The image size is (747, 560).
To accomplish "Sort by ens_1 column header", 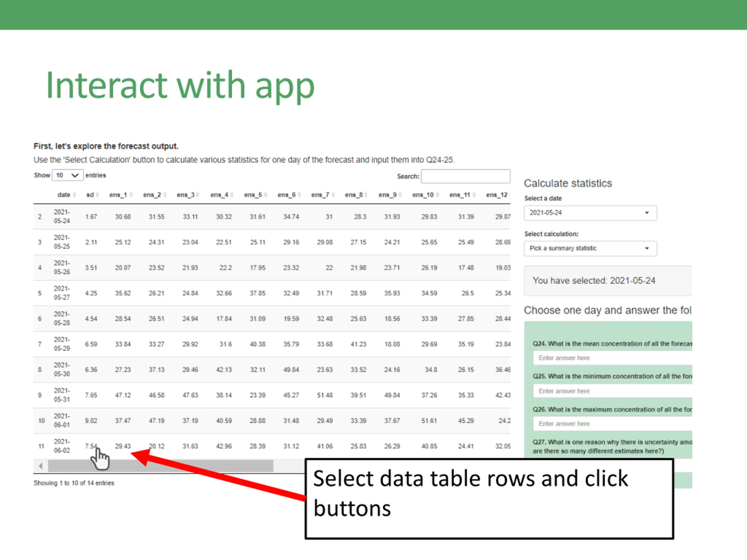I will (x=121, y=195).
